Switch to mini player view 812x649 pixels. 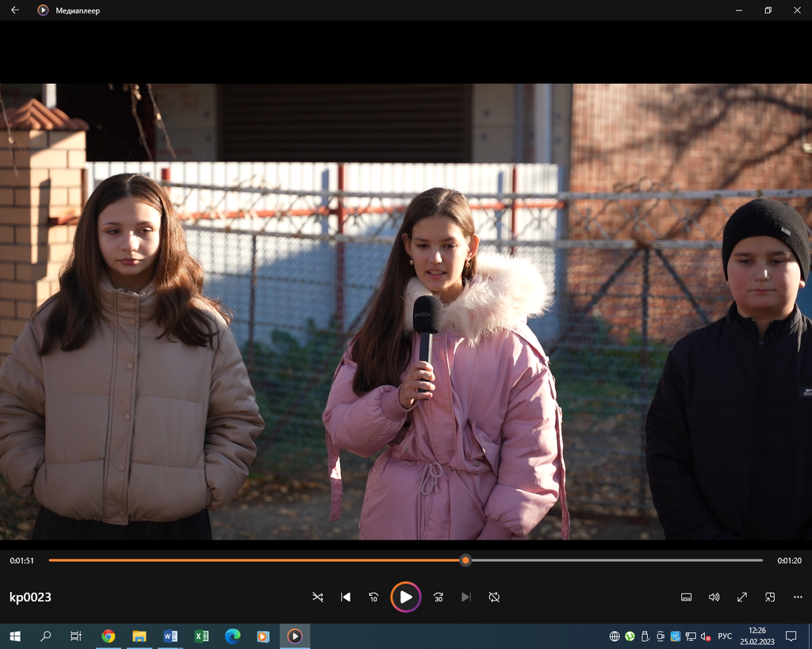coord(770,597)
